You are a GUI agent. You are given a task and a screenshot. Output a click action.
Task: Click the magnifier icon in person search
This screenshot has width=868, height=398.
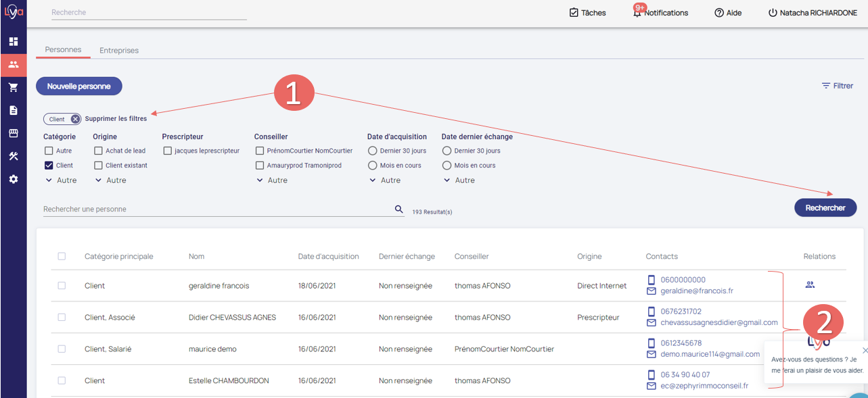coord(399,209)
